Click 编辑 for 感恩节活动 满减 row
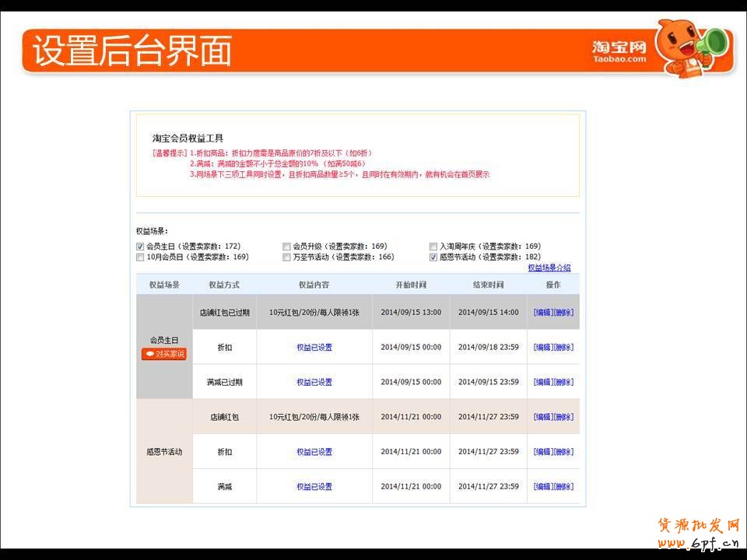747x560 pixels. pyautogui.click(x=543, y=487)
